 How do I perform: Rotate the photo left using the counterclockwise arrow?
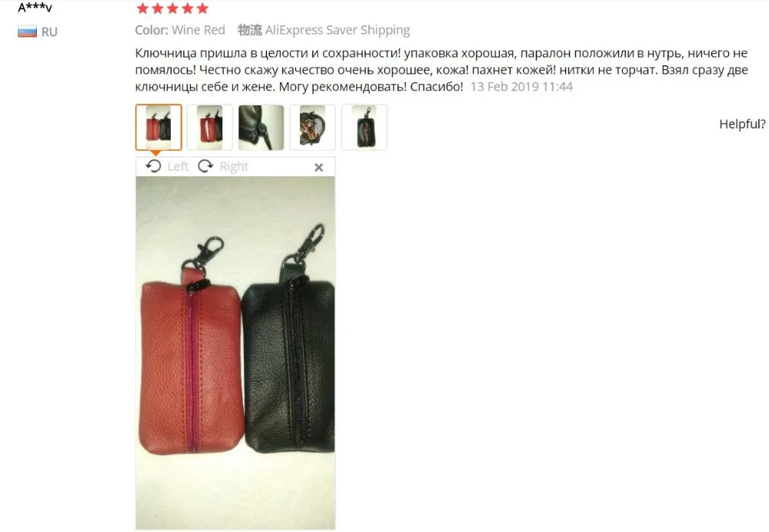[154, 166]
